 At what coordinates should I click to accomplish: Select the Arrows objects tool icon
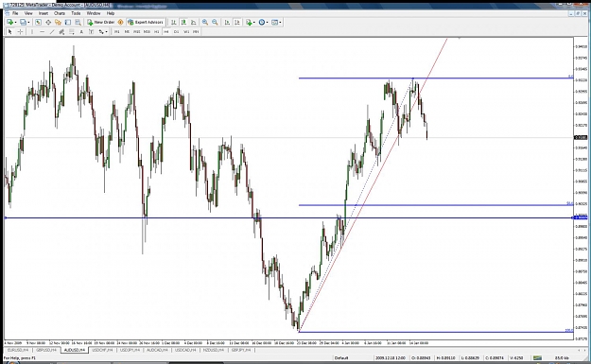pos(101,32)
